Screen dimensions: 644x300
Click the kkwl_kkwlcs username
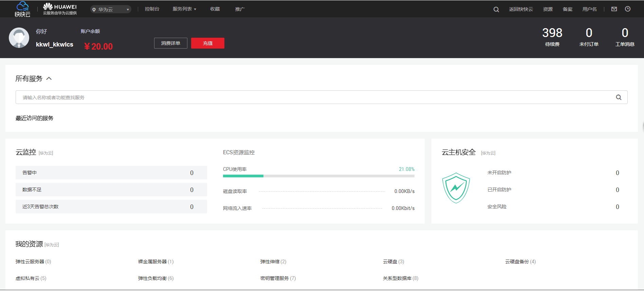(55, 45)
